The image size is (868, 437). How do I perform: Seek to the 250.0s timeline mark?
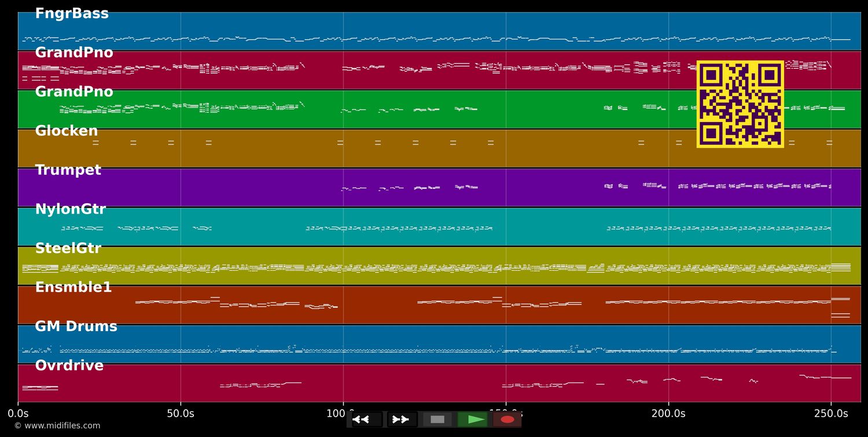coord(831,414)
